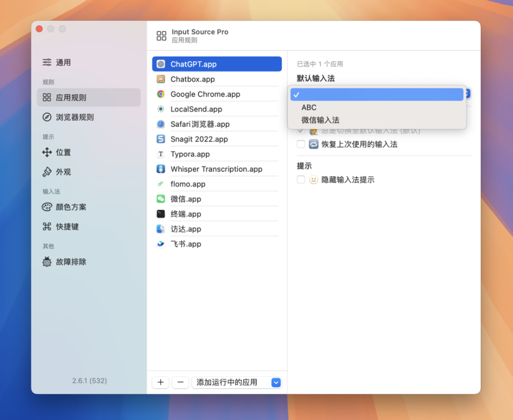Select the Google Chrome.app row text
This screenshot has height=420, width=513.
(205, 94)
